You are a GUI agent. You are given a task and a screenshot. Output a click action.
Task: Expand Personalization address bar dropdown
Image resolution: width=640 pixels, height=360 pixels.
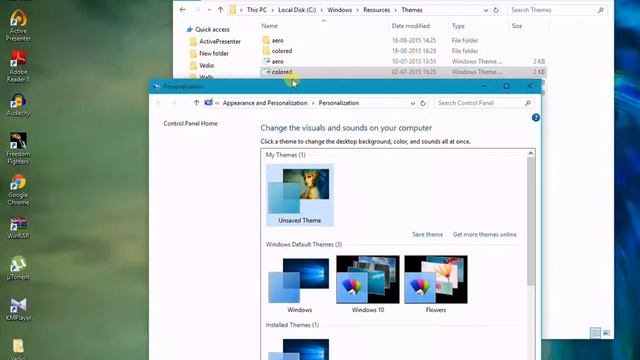(x=413, y=103)
